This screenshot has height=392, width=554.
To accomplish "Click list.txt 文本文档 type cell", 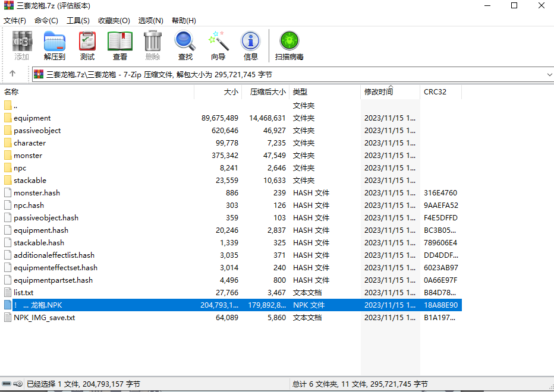I will click(307, 293).
